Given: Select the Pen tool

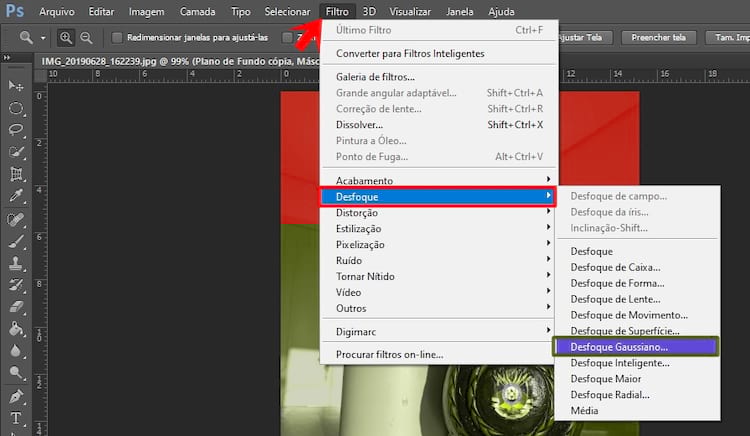Looking at the screenshot, I should pos(16,395).
